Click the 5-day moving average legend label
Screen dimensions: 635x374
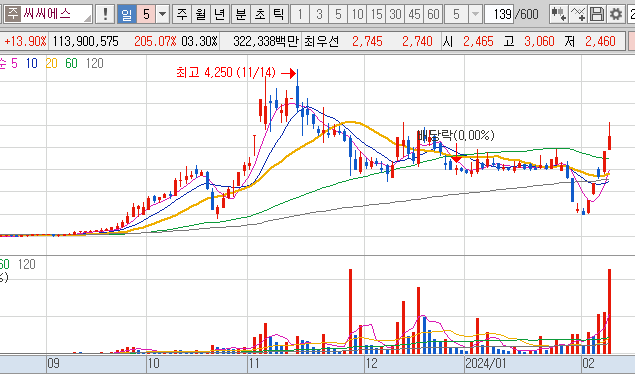point(14,63)
